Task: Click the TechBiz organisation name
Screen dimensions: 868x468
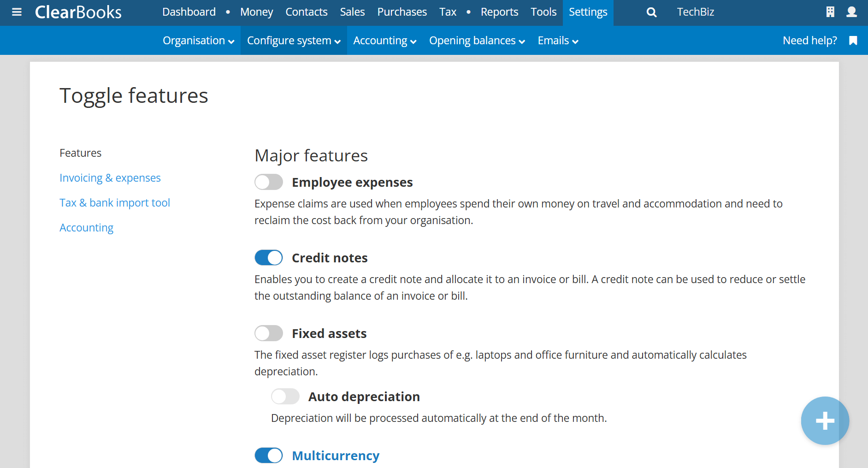Action: click(695, 12)
